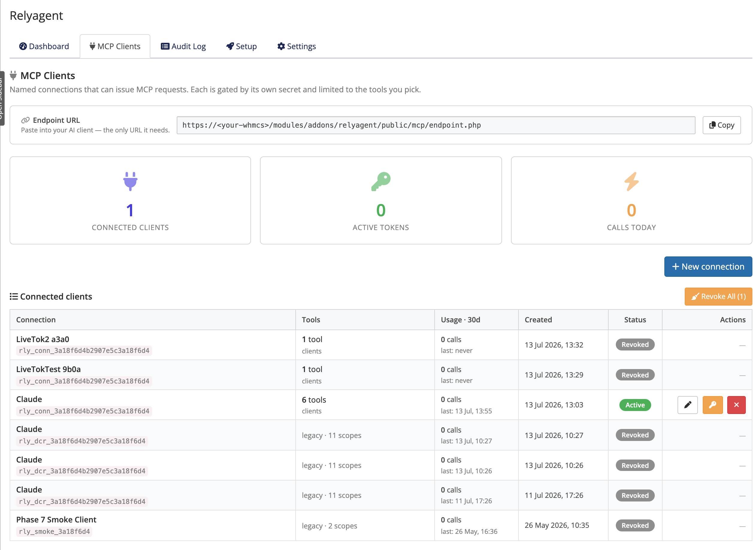This screenshot has width=756, height=550.
Task: Click the link icon beside Endpoint URL
Action: (25, 120)
